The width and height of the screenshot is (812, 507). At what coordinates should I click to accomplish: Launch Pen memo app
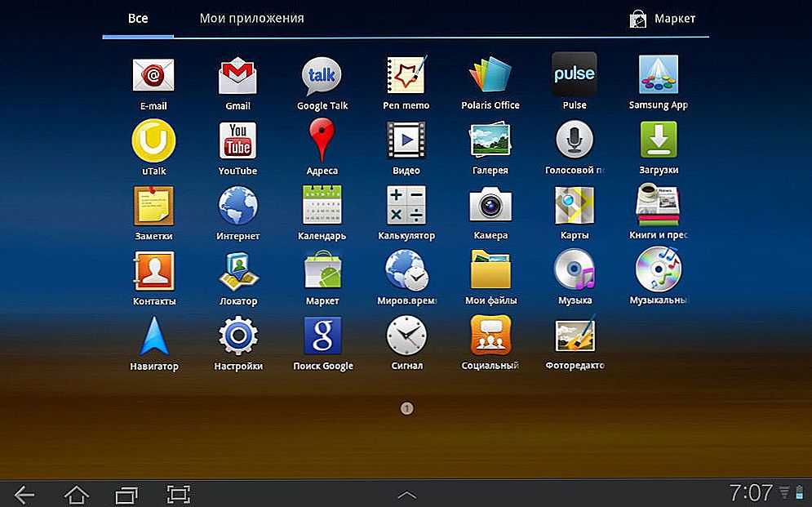pos(406,75)
